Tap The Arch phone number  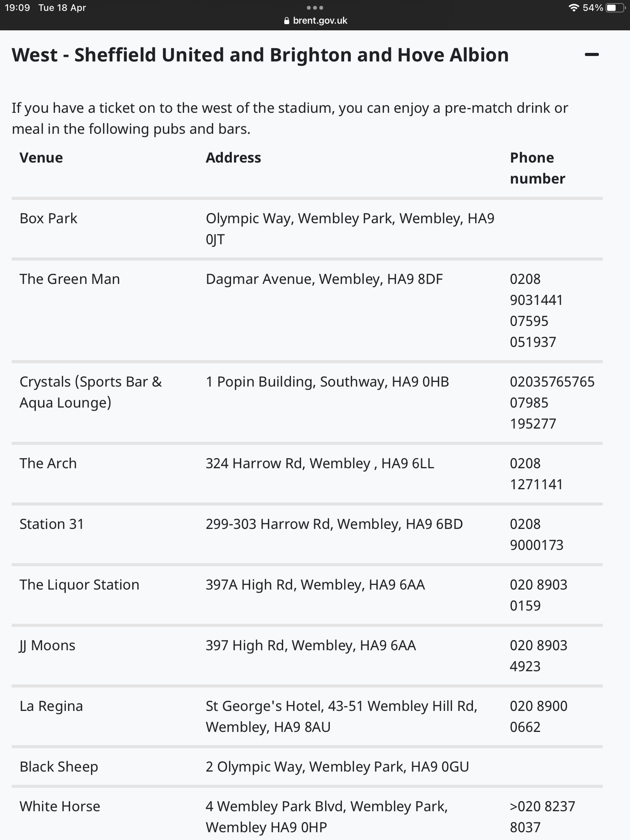click(536, 474)
